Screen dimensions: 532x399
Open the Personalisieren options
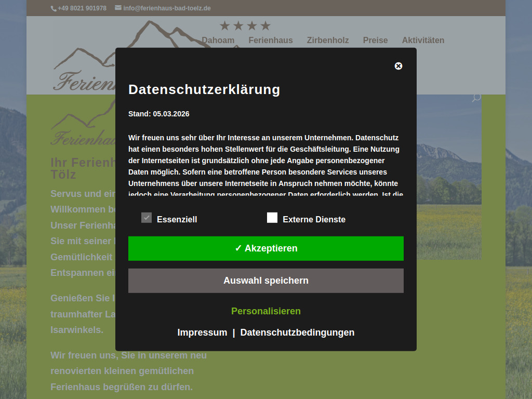266,311
